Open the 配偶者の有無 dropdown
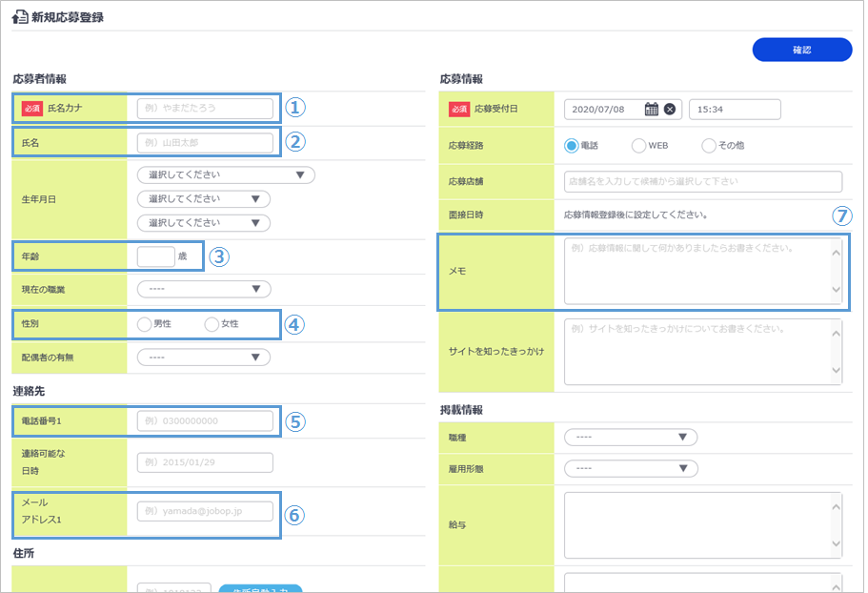This screenshot has width=868, height=593. 204,358
